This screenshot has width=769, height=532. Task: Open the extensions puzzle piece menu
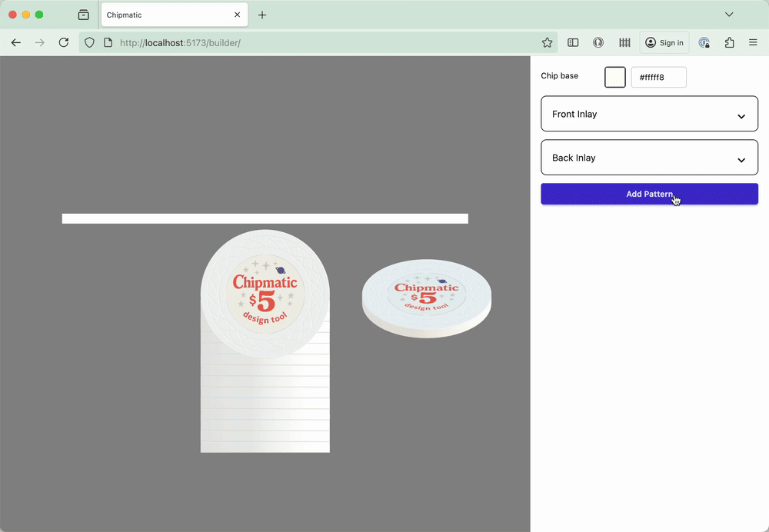point(729,42)
